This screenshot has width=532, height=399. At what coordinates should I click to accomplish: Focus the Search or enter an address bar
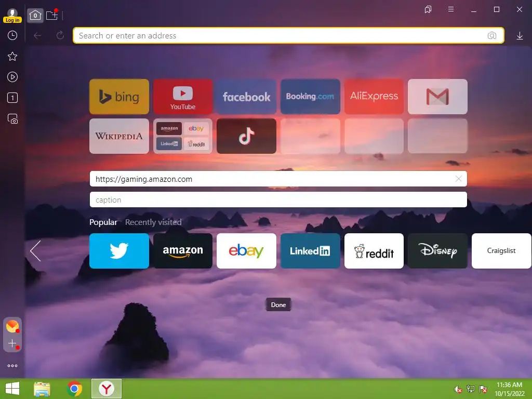(x=288, y=36)
